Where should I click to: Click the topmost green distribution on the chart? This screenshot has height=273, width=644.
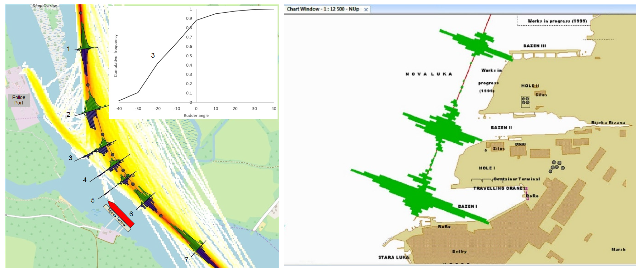(478, 46)
